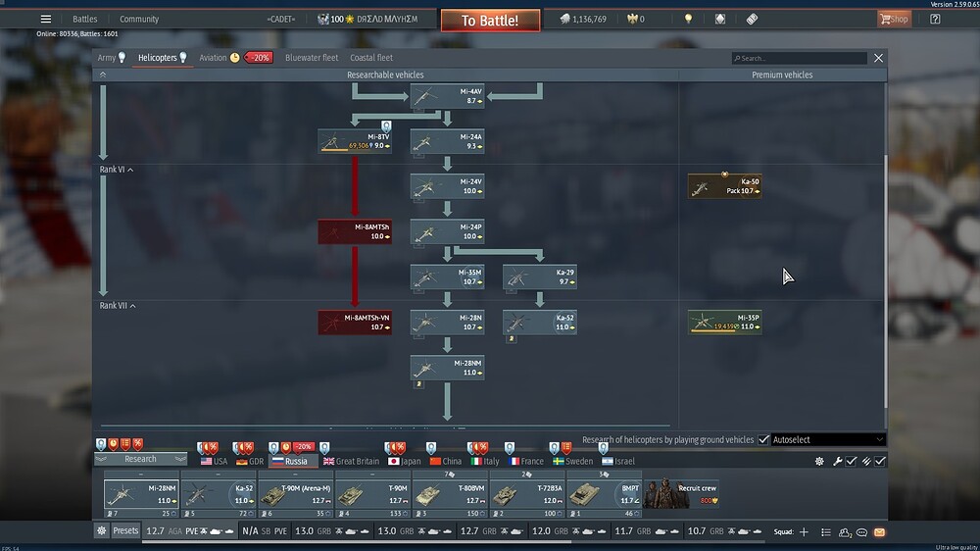Collapse all ranks with double-chevron icon

[103, 75]
